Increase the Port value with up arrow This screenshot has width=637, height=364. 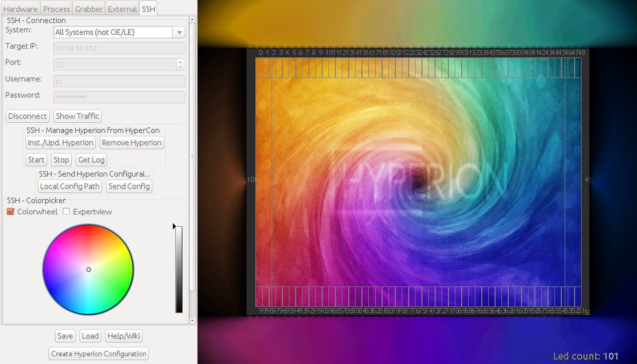(x=180, y=62)
